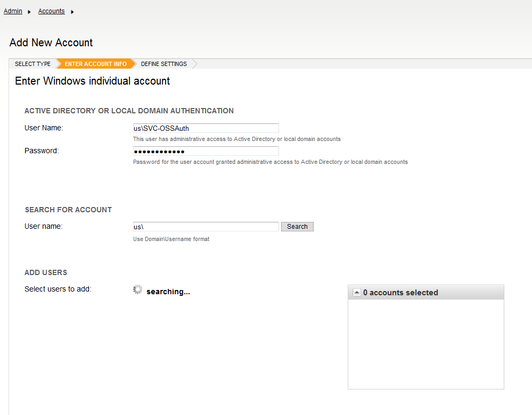Go to the SELECT TYPE step

(x=32, y=64)
